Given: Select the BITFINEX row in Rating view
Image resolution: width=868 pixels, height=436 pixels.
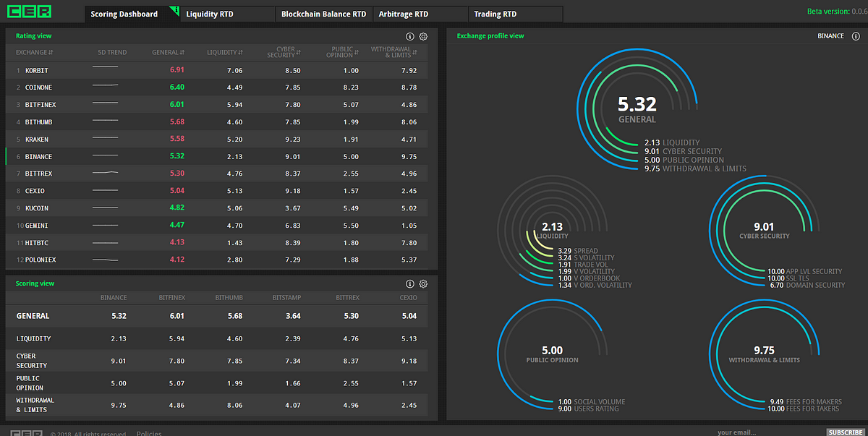Looking at the screenshot, I should [217, 105].
